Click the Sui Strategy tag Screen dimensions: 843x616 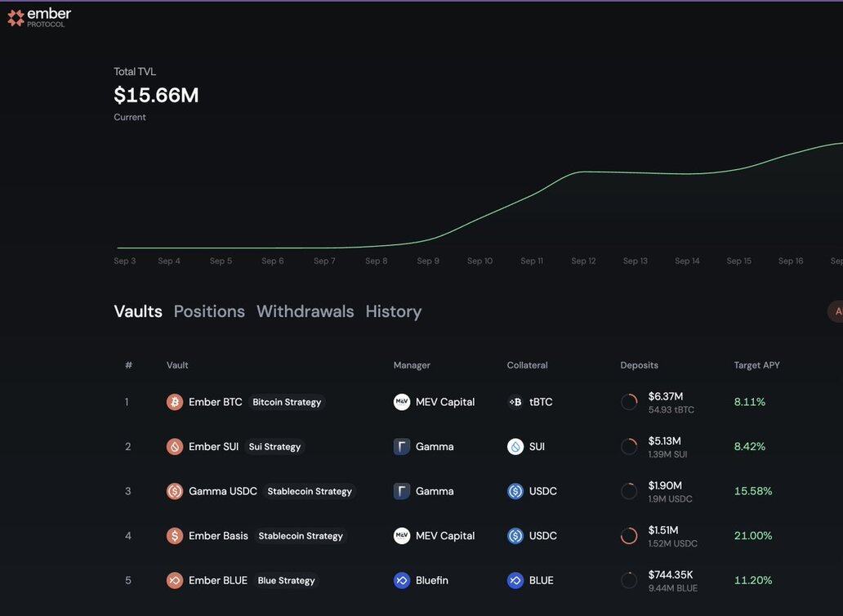point(274,447)
